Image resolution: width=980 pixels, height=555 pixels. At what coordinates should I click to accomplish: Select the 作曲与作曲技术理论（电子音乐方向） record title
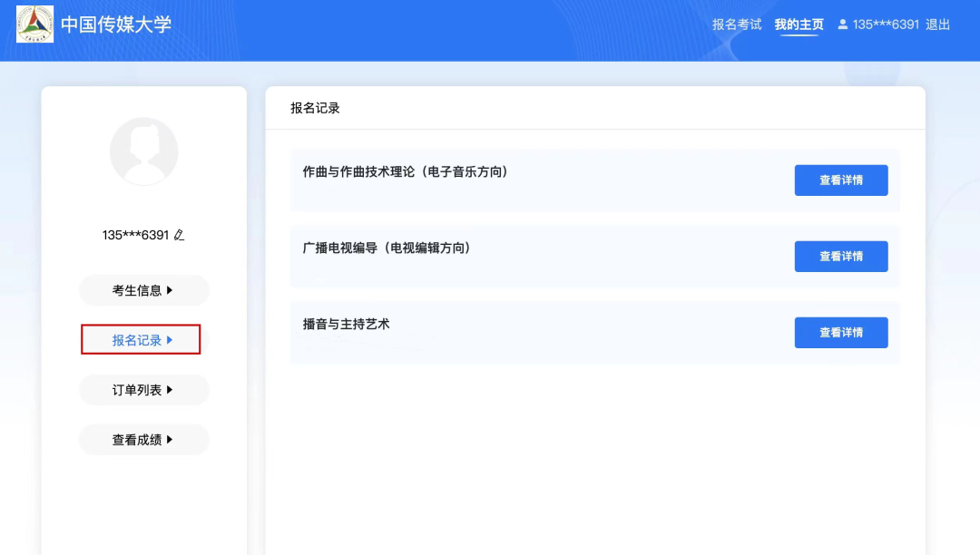pos(405,171)
